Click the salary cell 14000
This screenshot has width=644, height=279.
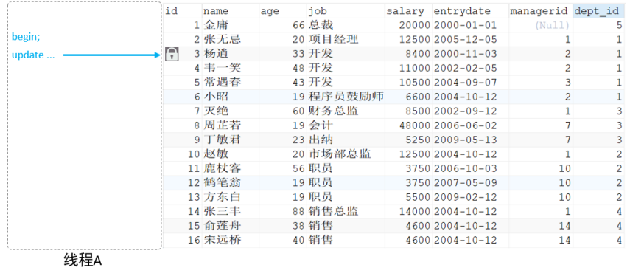(x=409, y=212)
